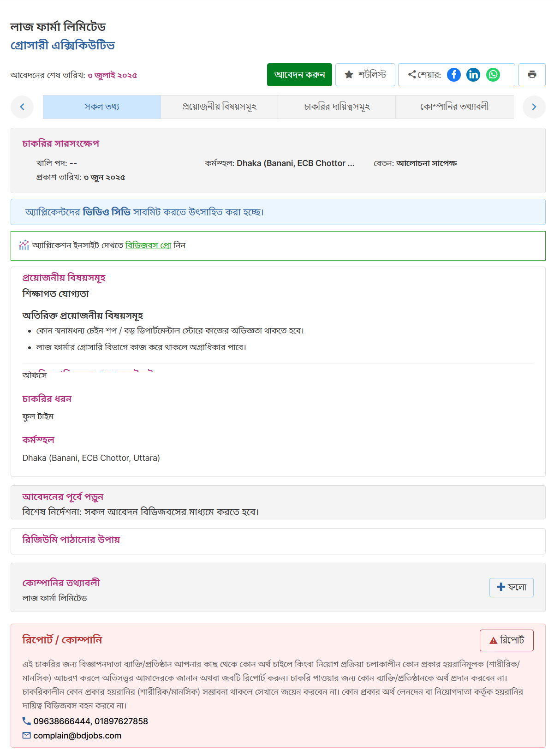This screenshot has height=756, width=554.
Task: Follow the company with ফলো button
Action: (512, 588)
